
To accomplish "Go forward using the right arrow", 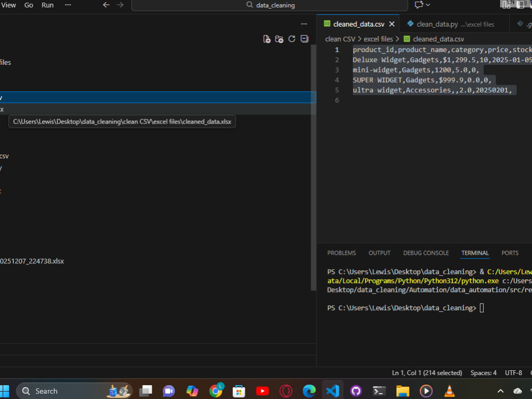I will 120,5.
